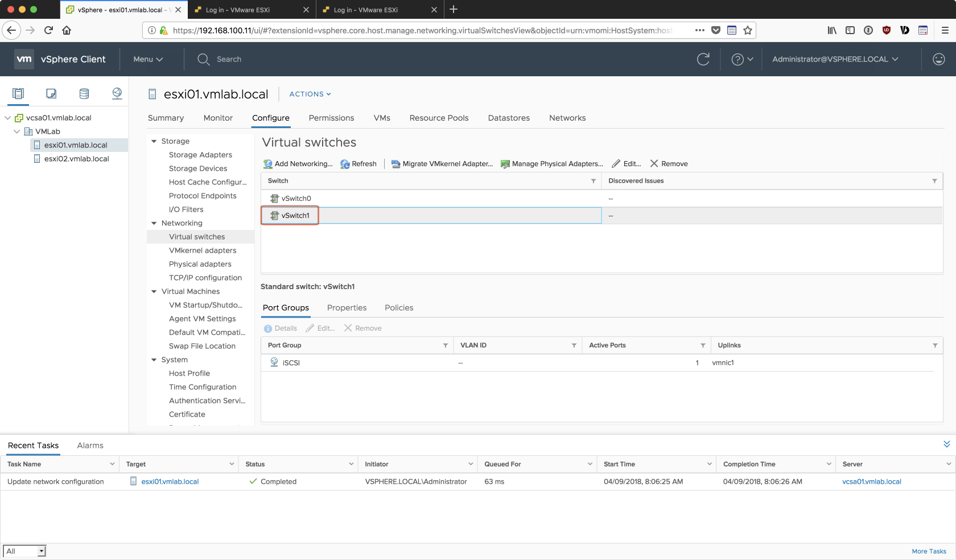Click Add Networking toolbar button

click(298, 164)
